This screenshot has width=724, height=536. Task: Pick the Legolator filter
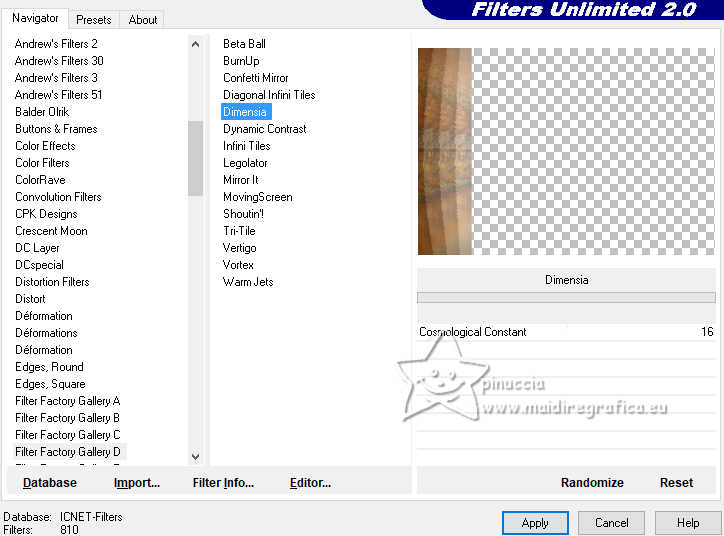tap(245, 163)
